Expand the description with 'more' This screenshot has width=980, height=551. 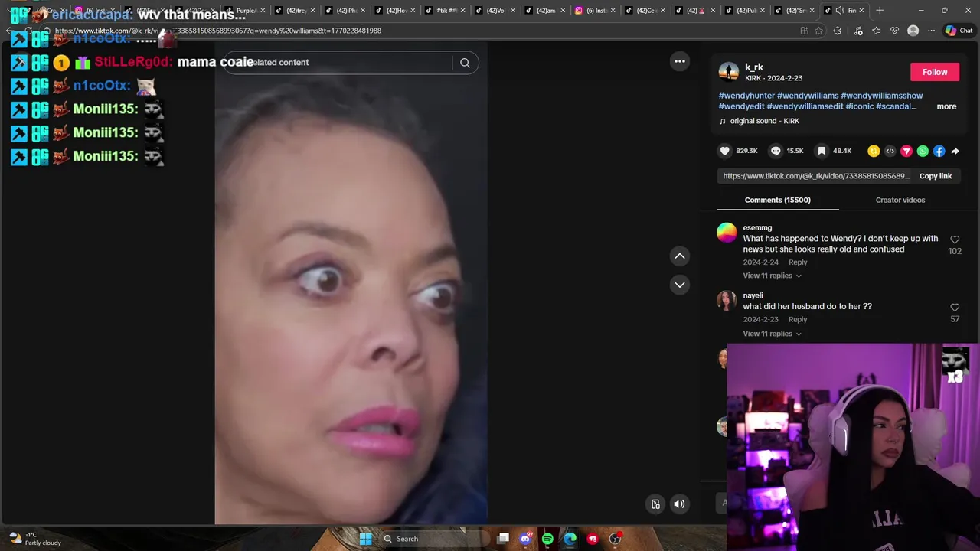pyautogui.click(x=946, y=106)
